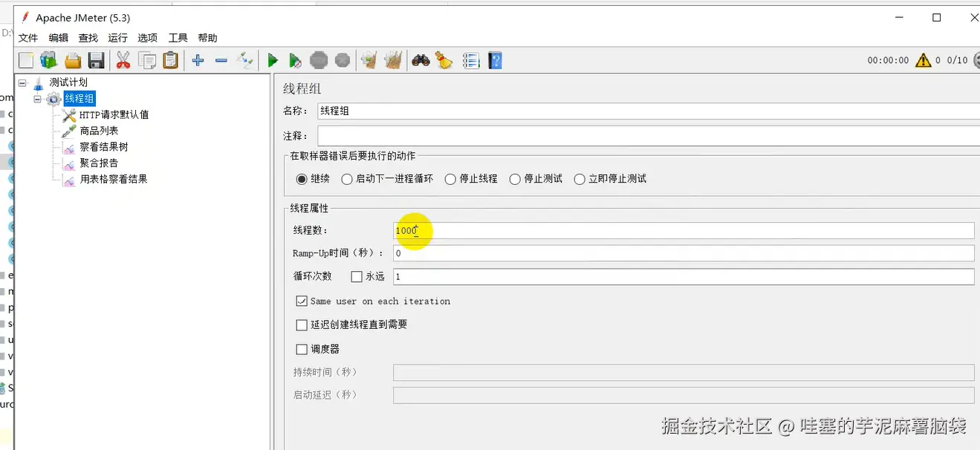Image resolution: width=980 pixels, height=450 pixels.
Task: Open Search with binoculars icon
Action: 421,61
